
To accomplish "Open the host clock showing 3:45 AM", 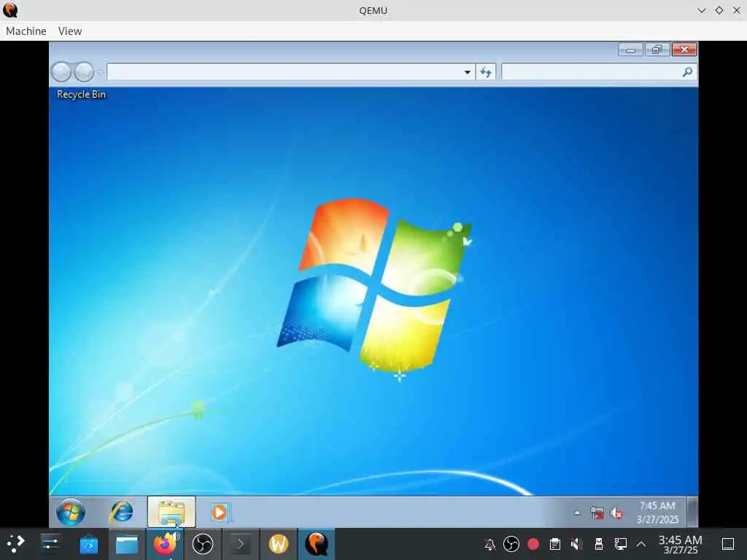I will [681, 544].
